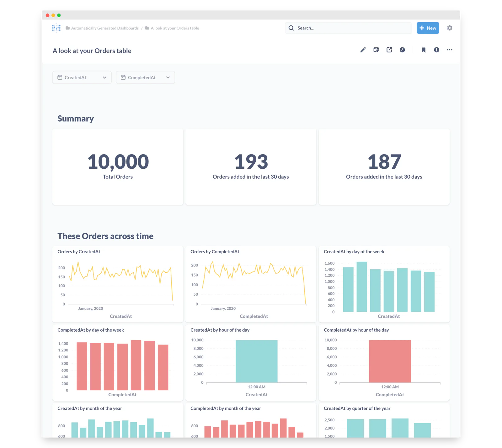
Task: Click the 187 orders scalar card
Action: pos(384,166)
